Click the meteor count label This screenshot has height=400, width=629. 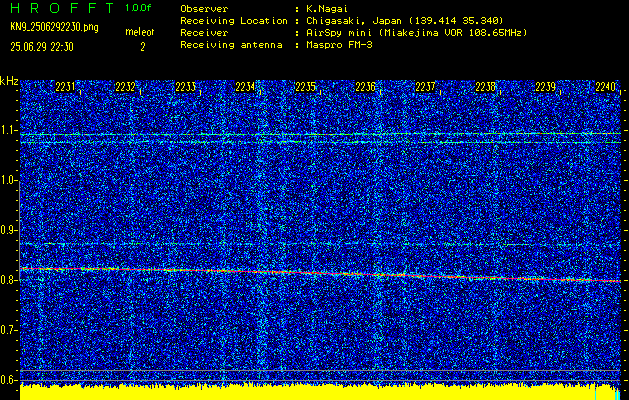(x=140, y=32)
